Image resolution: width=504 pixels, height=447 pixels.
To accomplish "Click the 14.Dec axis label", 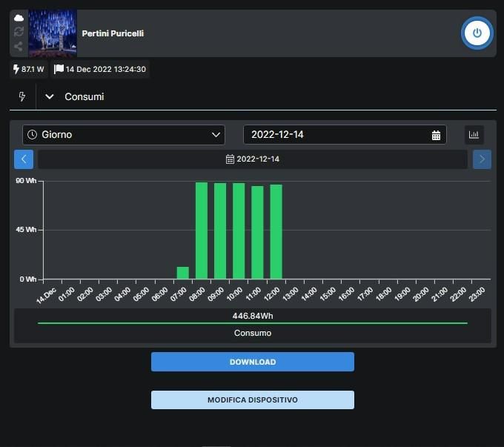I will click(x=46, y=296).
